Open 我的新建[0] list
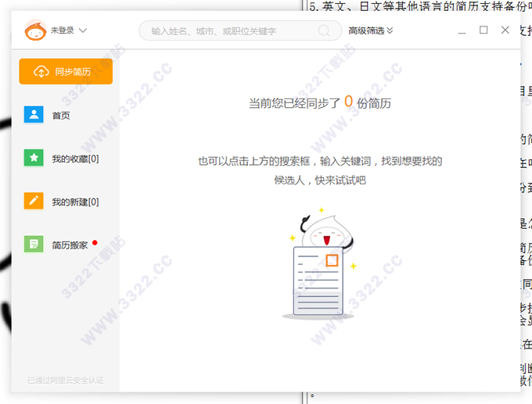Screen dimensions: 532x404 pos(75,202)
